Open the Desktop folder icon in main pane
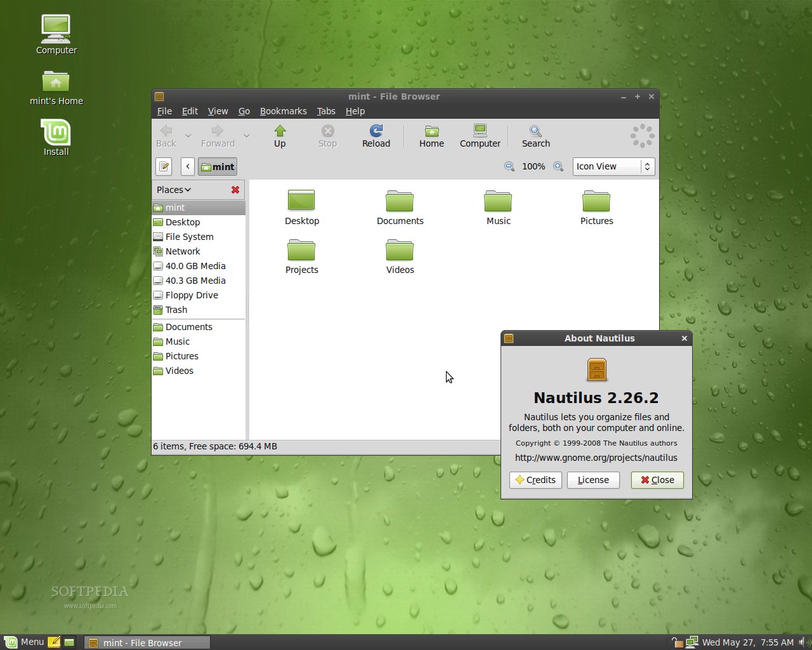 [x=302, y=208]
